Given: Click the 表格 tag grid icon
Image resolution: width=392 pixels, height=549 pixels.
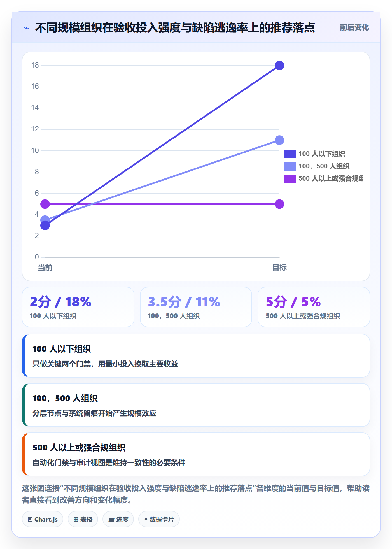Looking at the screenshot, I should pyautogui.click(x=76, y=520).
